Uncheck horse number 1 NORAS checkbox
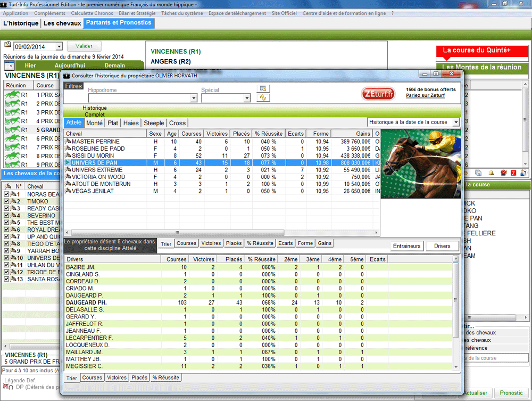This screenshot has height=401, width=532. coord(6,194)
